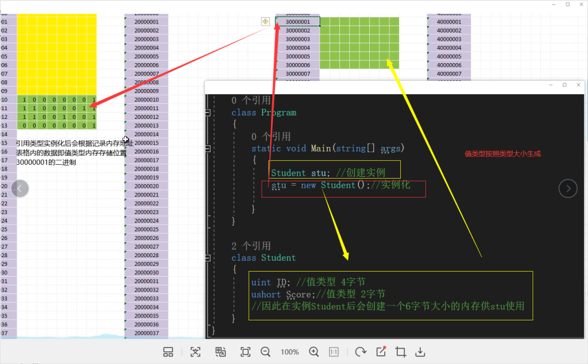Click the note line '30000001的二进制'
The height and width of the screenshot is (364, 588).
pyautogui.click(x=46, y=162)
